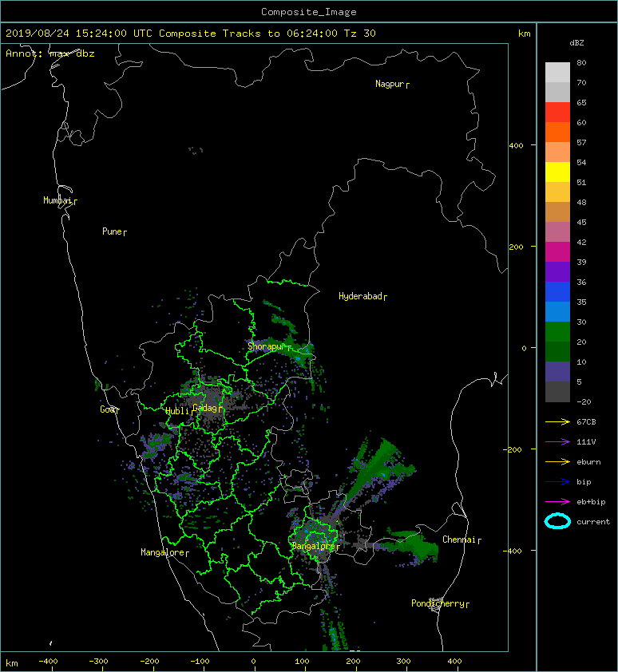Click the blue 36 dBZ swatch
This screenshot has width=618, height=672.
point(557,291)
